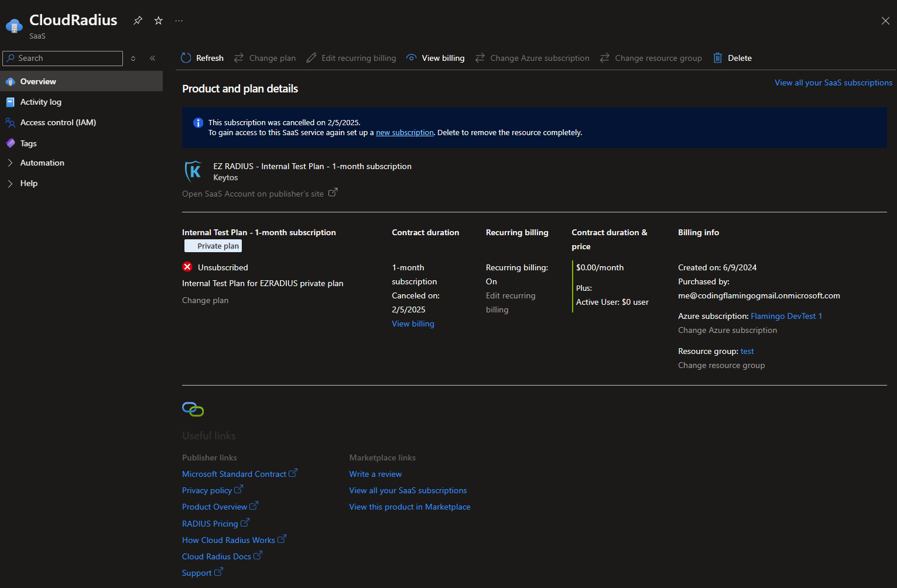Open View billing from the toolbar
897x588 pixels.
pyautogui.click(x=436, y=58)
